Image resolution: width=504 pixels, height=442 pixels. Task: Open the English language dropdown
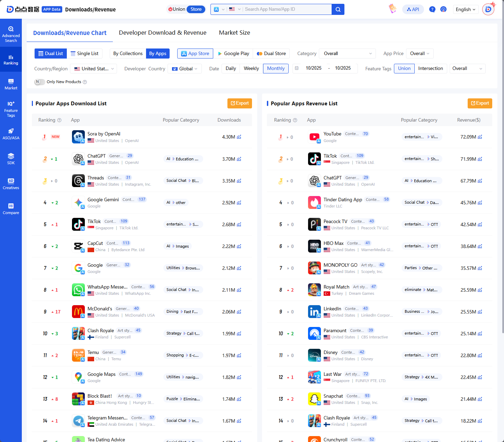click(x=466, y=9)
